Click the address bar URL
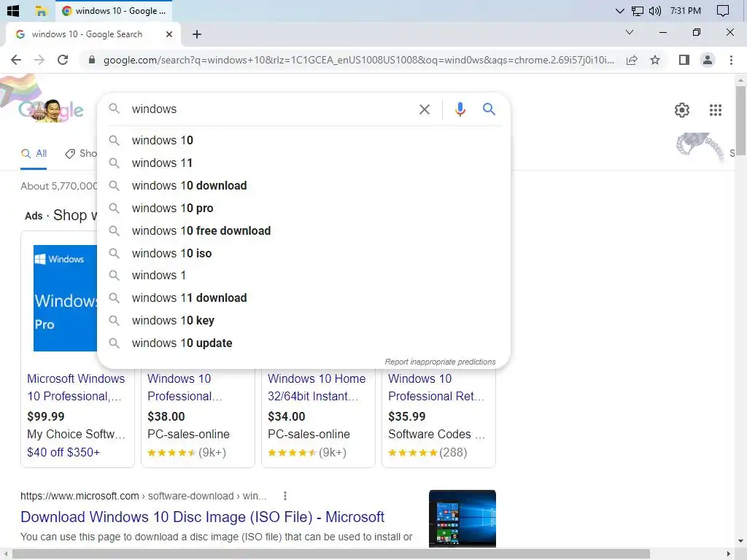 coord(358,60)
